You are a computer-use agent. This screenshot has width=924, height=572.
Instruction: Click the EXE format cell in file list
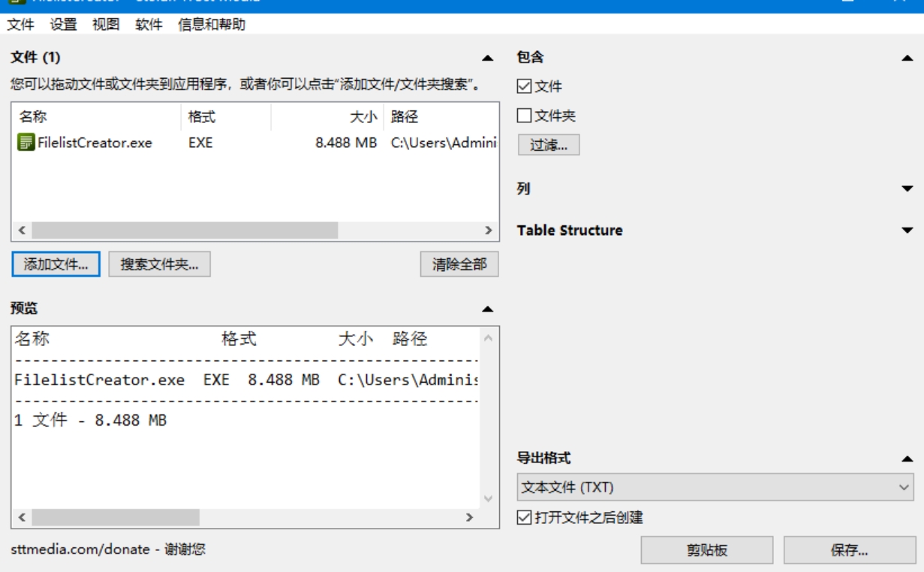[200, 143]
